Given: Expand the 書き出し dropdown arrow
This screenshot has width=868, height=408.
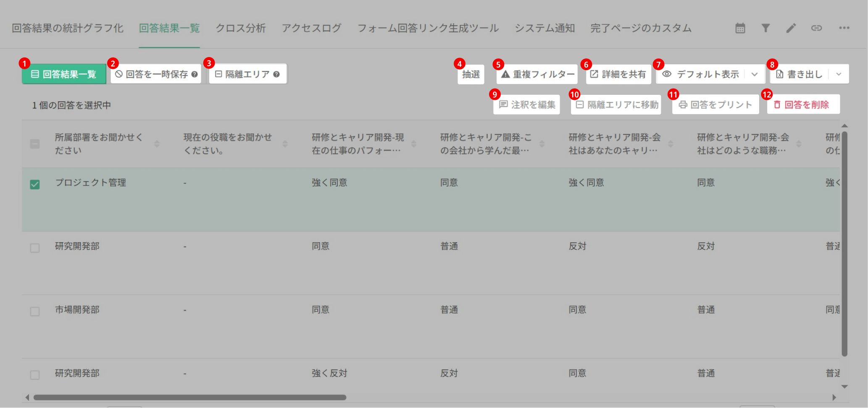Looking at the screenshot, I should click(839, 74).
